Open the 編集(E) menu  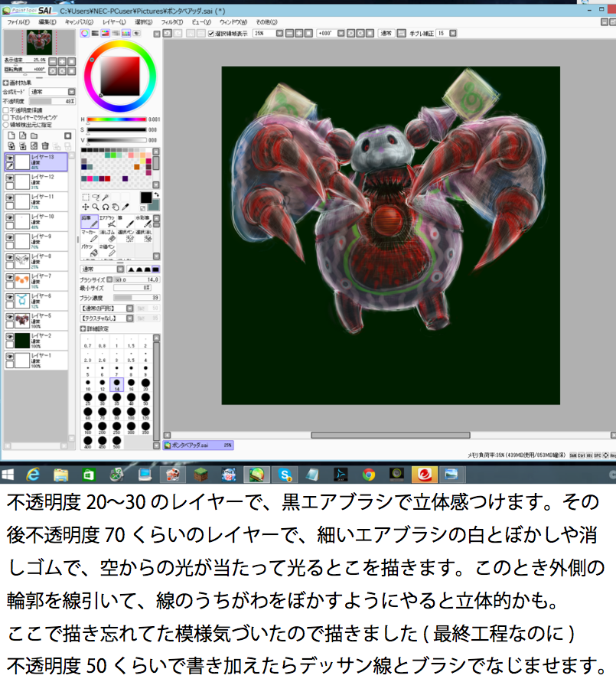tap(47, 21)
